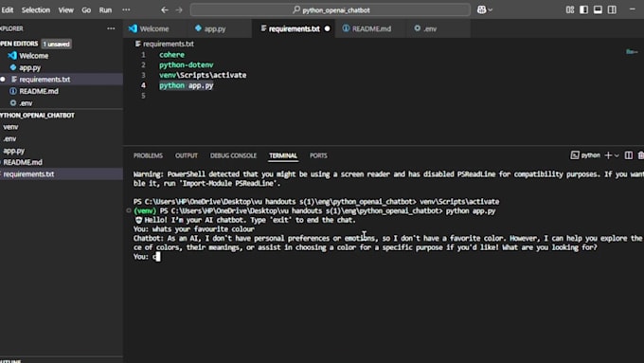The image size is (644, 363).
Task: Open the customize layout icon
Action: (x=570, y=9)
